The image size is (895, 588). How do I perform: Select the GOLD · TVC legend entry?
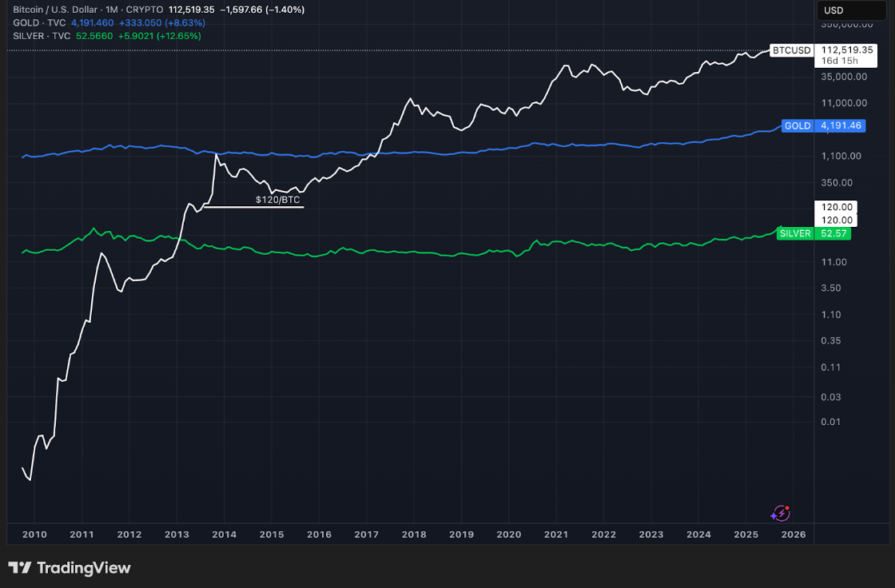[x=38, y=22]
